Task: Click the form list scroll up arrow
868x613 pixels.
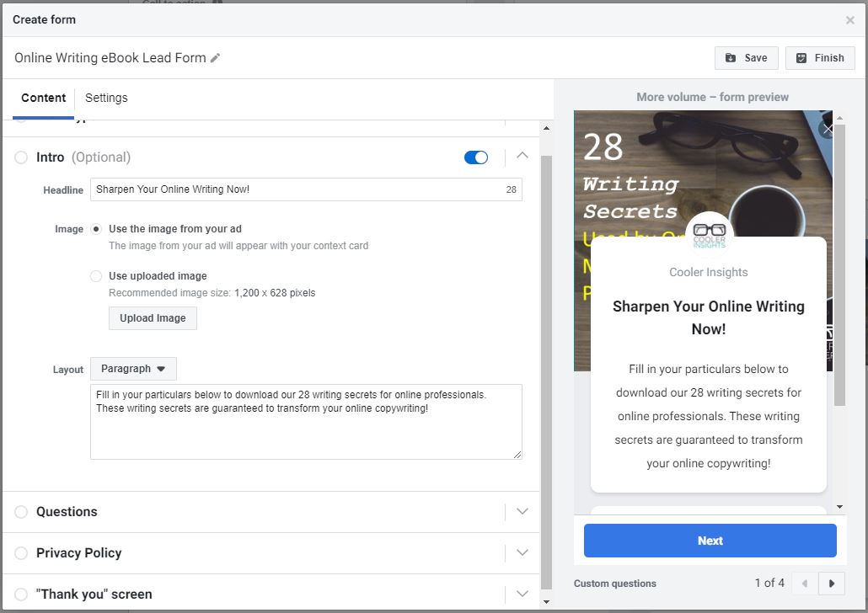Action: coord(546,128)
